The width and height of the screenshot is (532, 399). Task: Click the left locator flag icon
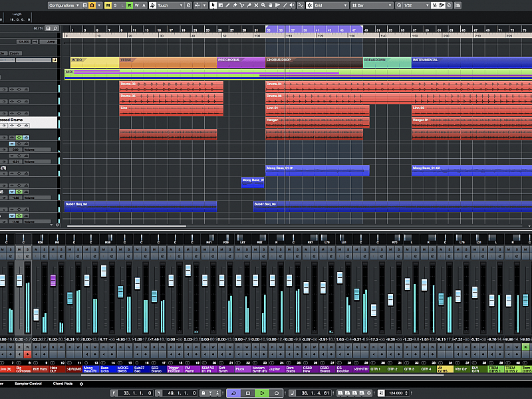pyautogui.click(x=114, y=393)
